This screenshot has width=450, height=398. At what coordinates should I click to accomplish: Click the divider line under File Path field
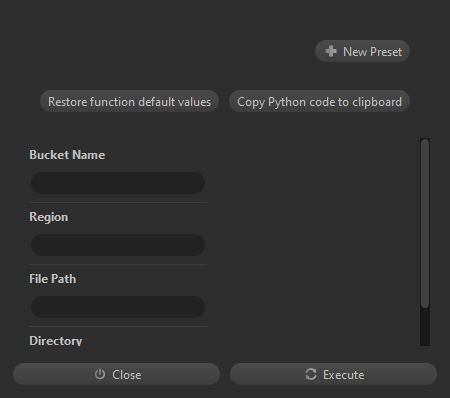118,326
